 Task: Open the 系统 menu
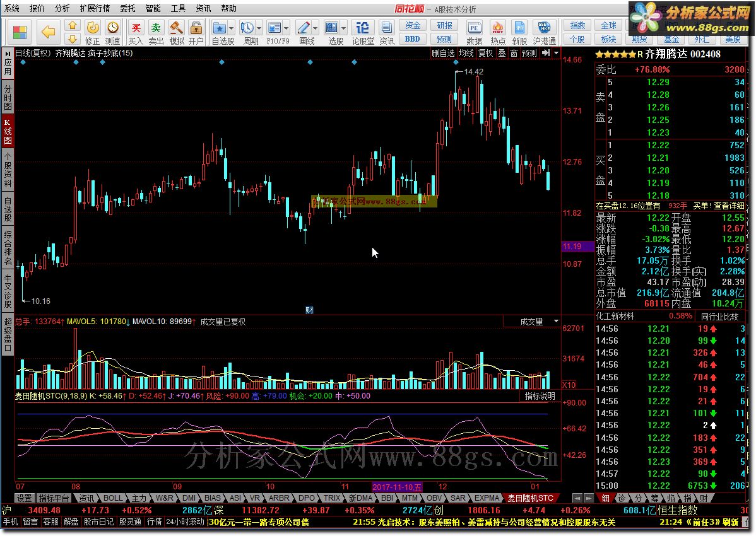coord(12,8)
